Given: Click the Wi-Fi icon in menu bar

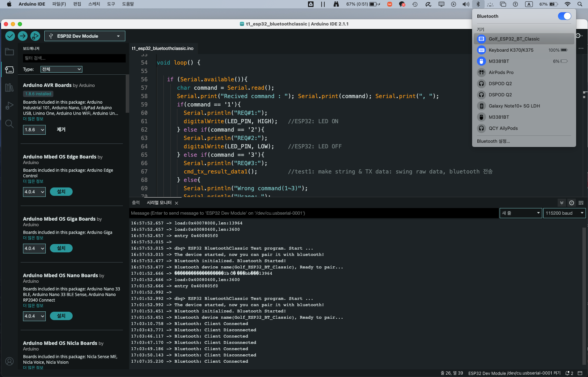Looking at the screenshot, I should click(x=567, y=4).
